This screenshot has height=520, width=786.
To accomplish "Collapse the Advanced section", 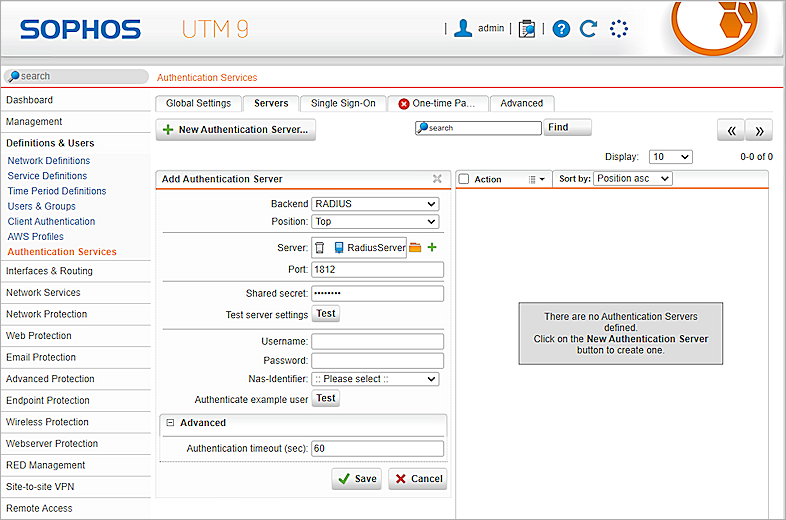I will [170, 423].
